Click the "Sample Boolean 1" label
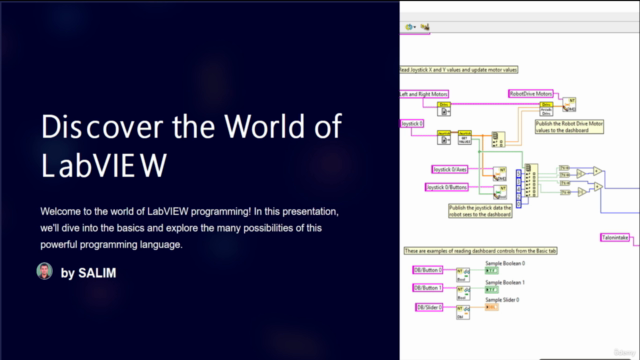This screenshot has width=640, height=360. point(505,282)
